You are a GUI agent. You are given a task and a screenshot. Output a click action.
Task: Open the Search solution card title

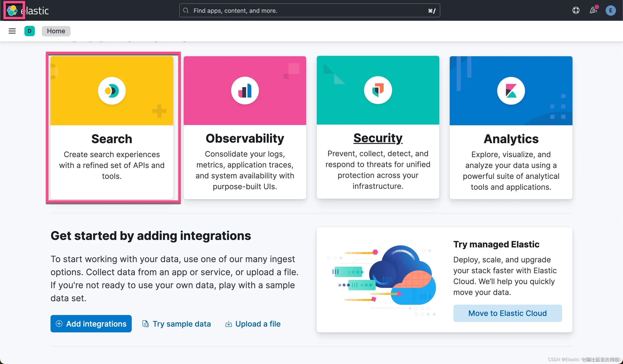click(x=112, y=139)
